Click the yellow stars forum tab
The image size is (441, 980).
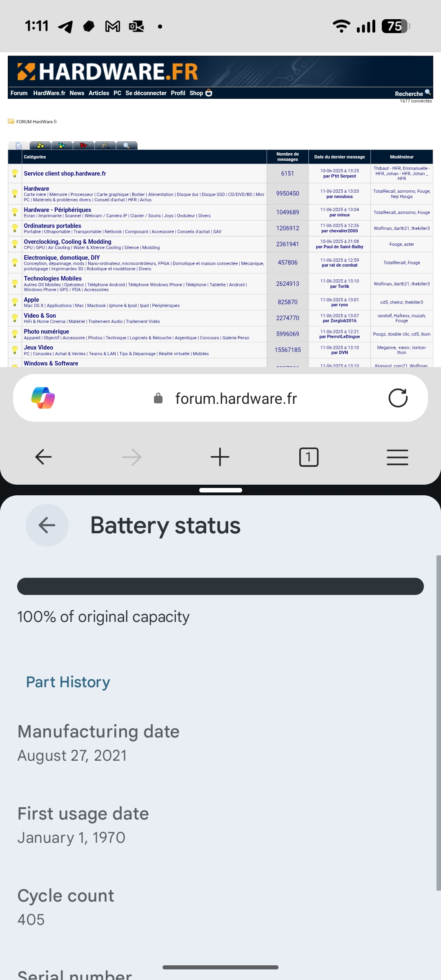coord(40,145)
